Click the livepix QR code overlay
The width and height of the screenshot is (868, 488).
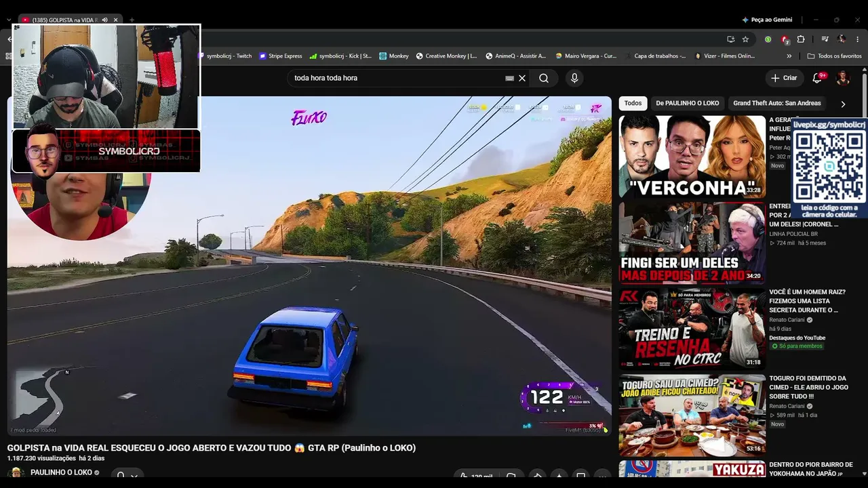(829, 167)
